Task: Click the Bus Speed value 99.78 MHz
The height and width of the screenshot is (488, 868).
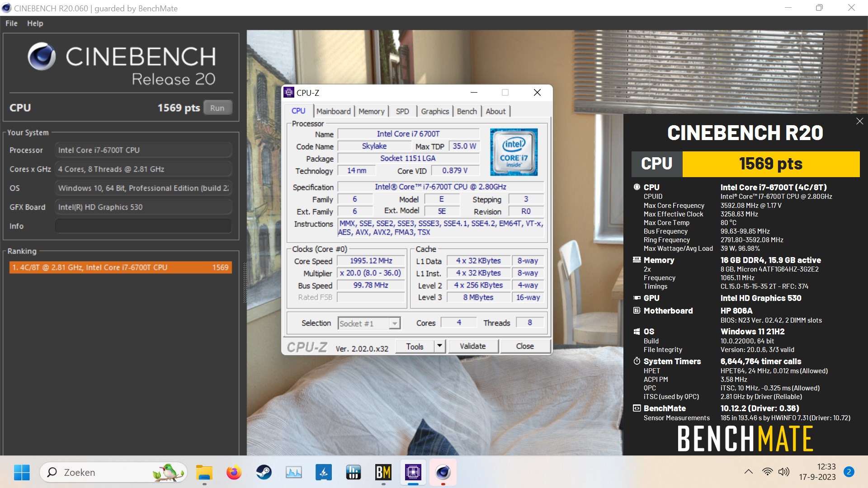Action: (x=371, y=285)
